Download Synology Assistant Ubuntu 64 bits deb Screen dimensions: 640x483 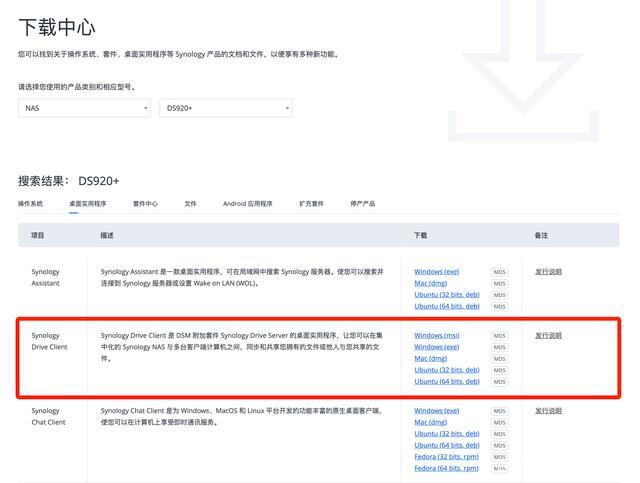447,306
